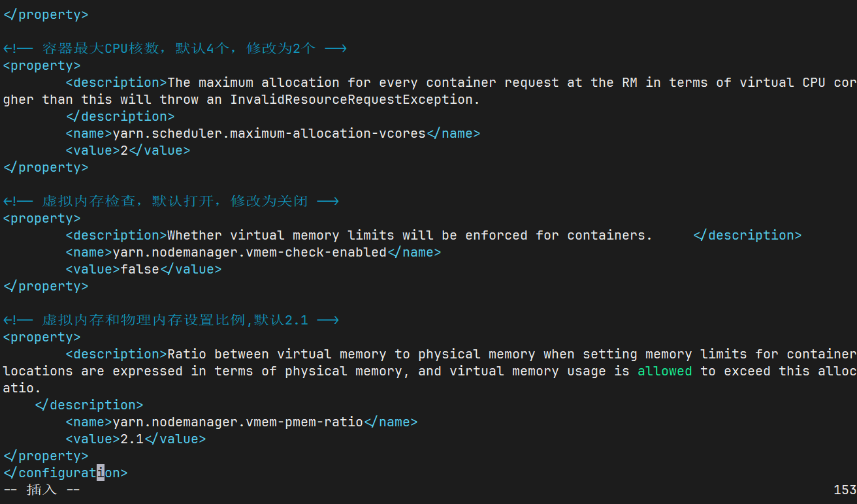The width and height of the screenshot is (857, 504).
Task: Click the word InvalidResourceRequestException's preceding word throw
Action: pyautogui.click(x=179, y=99)
